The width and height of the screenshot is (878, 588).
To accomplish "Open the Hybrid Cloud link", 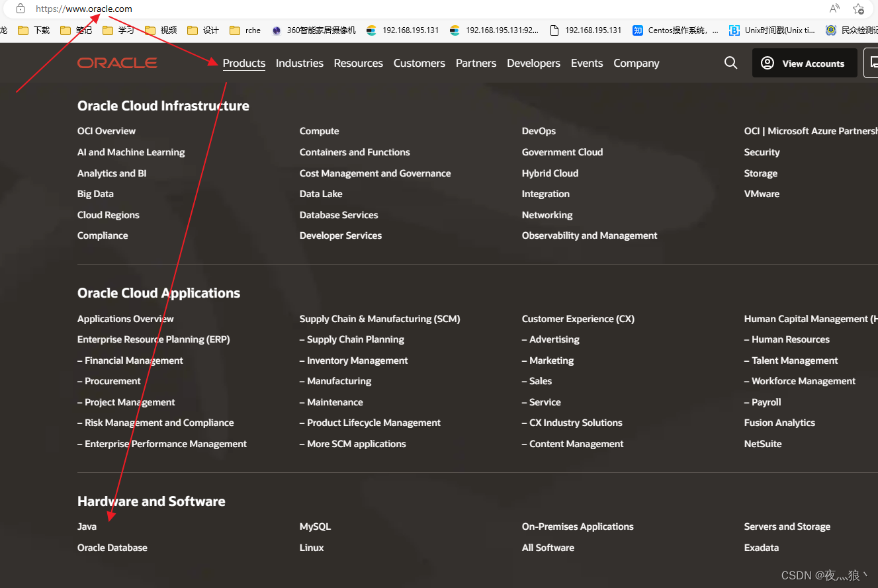I will [550, 173].
